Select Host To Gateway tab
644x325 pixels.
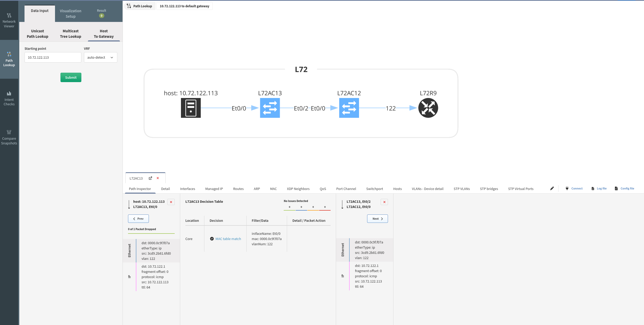click(x=104, y=34)
